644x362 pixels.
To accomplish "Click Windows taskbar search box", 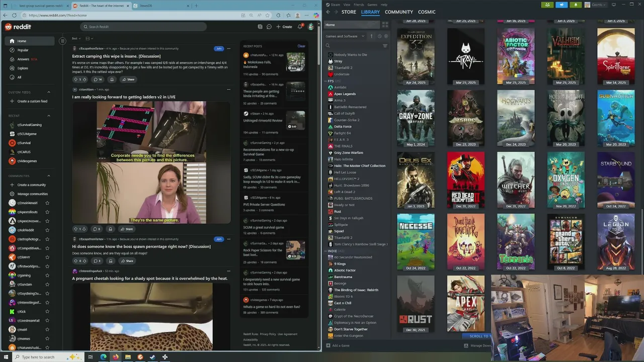I will [48, 357].
